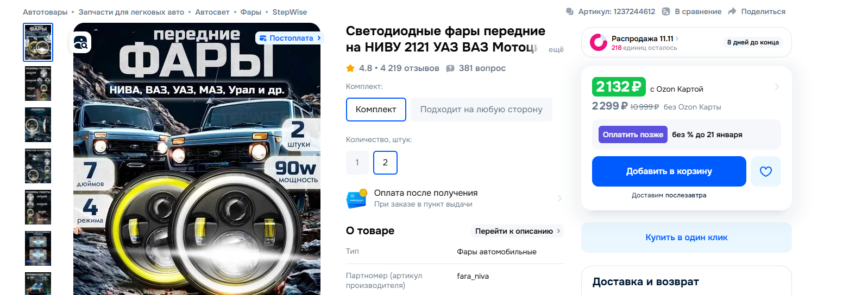Click the orange rating star icon
The image size is (868, 295).
point(350,68)
